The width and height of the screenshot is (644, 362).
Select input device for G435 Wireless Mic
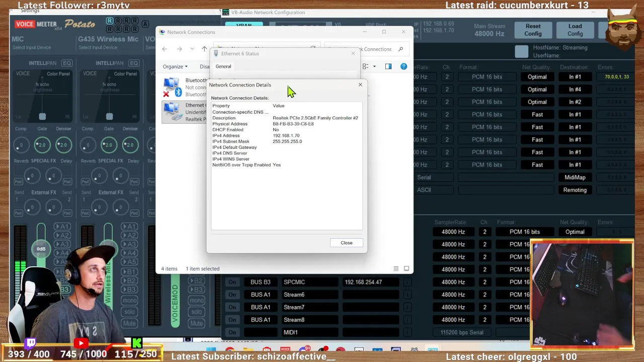click(x=98, y=47)
